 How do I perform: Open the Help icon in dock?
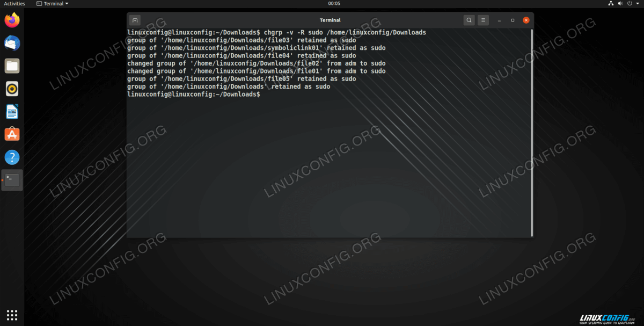[12, 157]
